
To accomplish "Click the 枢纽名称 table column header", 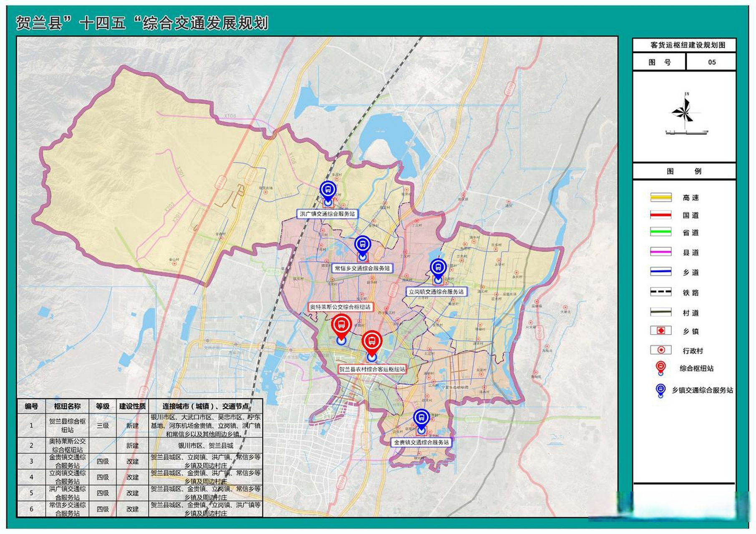I will click(x=67, y=406).
